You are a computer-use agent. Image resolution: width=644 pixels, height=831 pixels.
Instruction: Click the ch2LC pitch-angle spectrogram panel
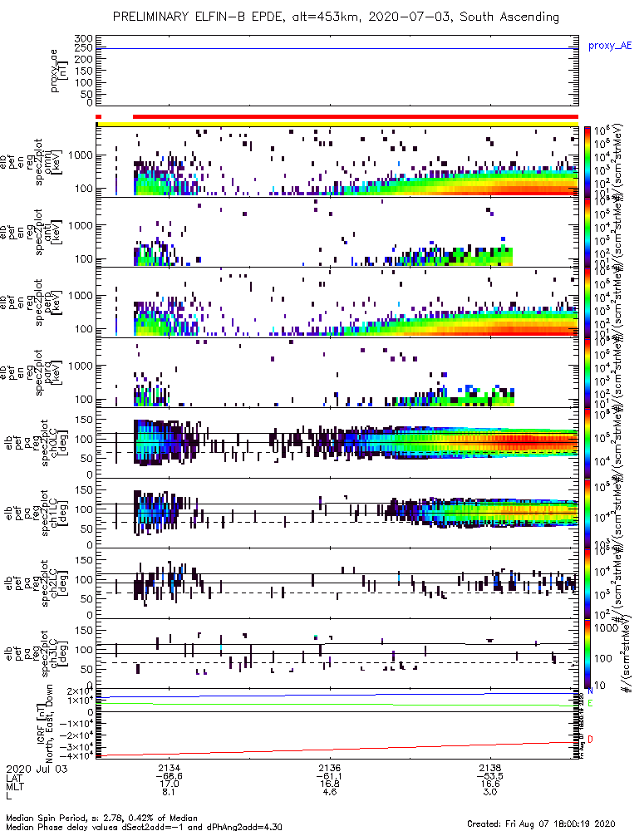tap(337, 583)
